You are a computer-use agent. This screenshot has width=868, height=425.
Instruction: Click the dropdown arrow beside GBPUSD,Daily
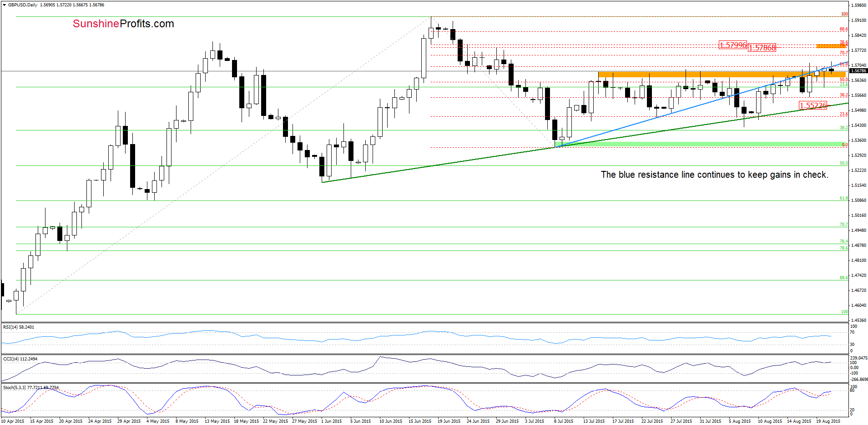[x=5, y=5]
